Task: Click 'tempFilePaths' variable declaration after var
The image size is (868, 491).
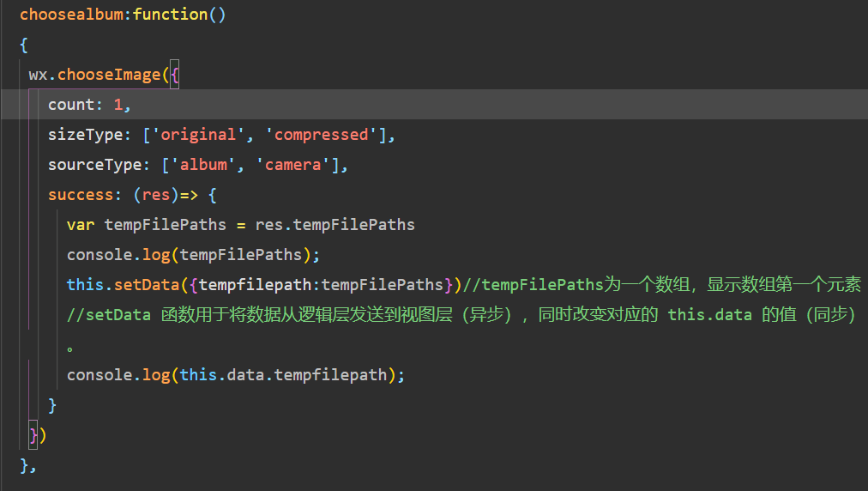Action: pos(165,224)
